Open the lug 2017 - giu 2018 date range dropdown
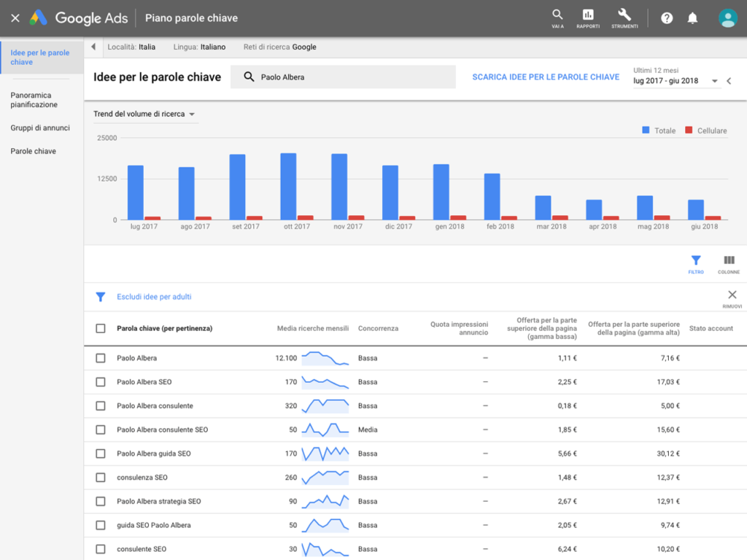This screenshot has height=560, width=747. pyautogui.click(x=675, y=81)
